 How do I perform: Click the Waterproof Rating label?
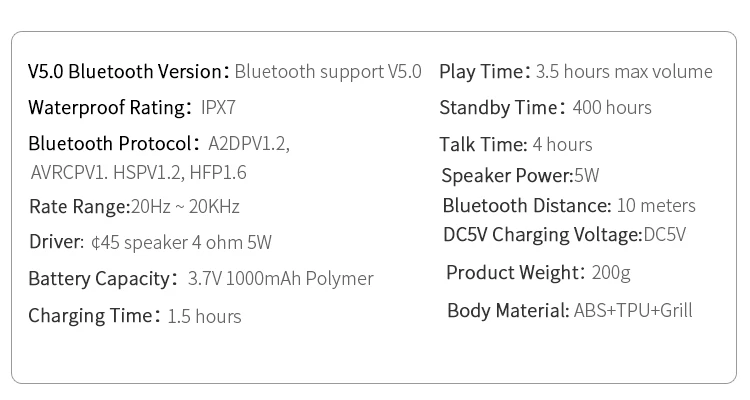(110, 107)
